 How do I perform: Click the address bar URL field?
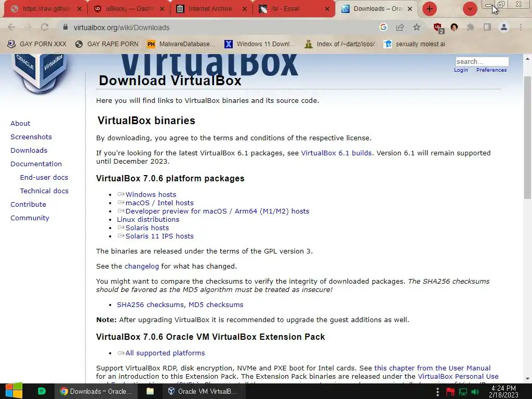217,28
